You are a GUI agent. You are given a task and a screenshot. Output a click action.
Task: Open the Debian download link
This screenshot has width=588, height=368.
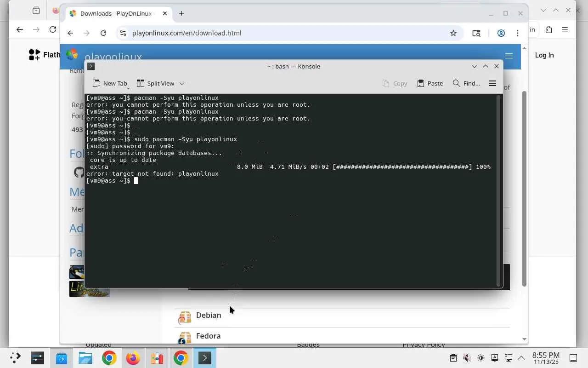pyautogui.click(x=209, y=315)
